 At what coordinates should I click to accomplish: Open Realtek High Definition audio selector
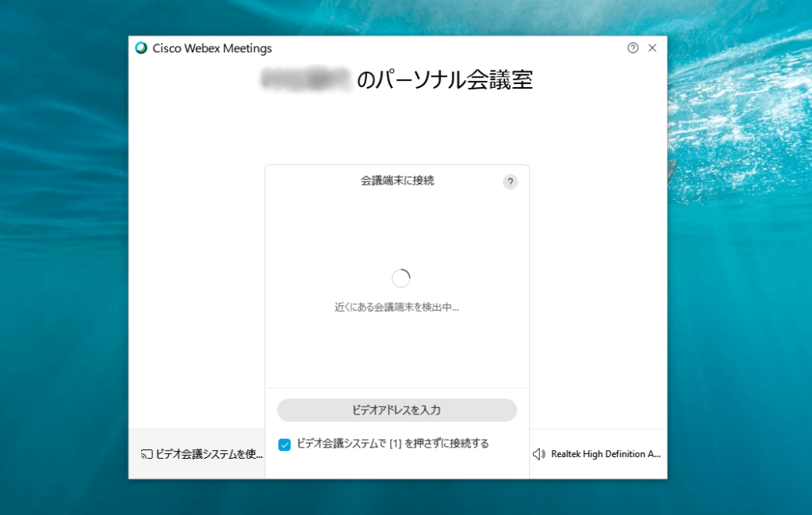pyautogui.click(x=596, y=454)
